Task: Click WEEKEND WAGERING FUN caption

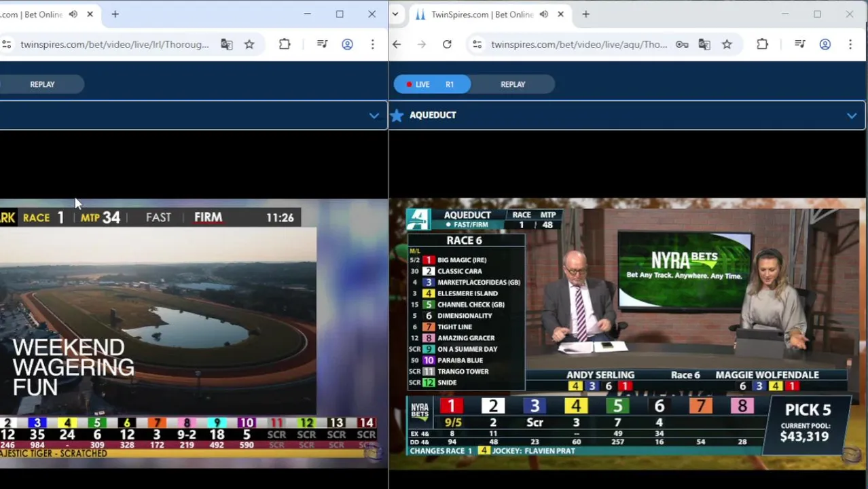Action: pyautogui.click(x=73, y=367)
